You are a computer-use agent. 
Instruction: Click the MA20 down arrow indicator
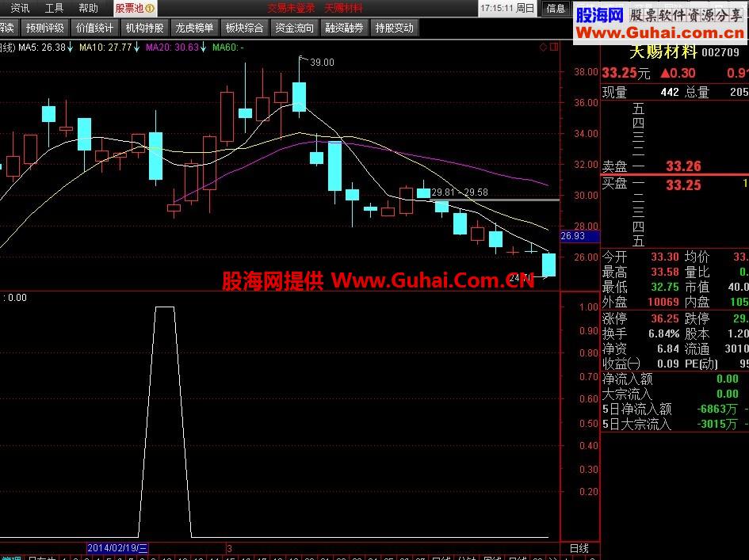(203, 47)
